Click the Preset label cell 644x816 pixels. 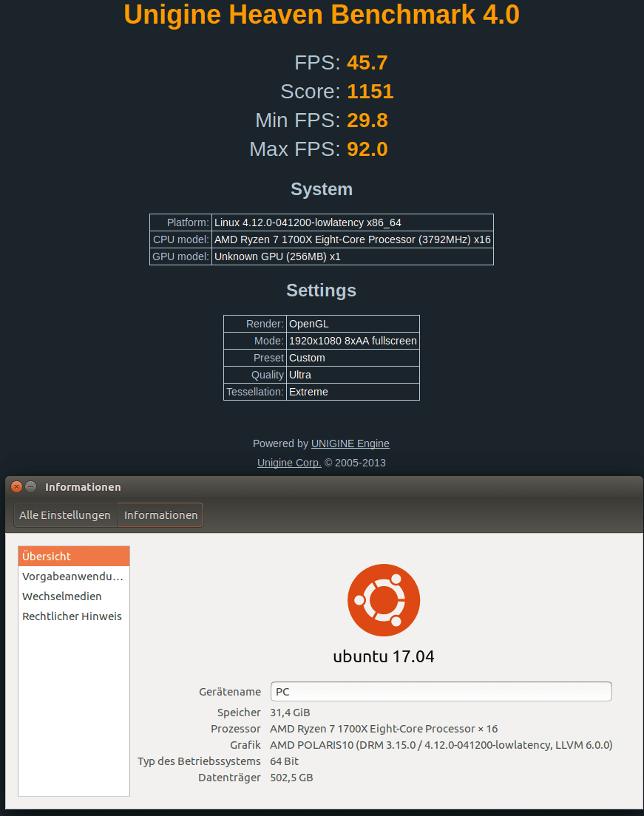coord(255,358)
